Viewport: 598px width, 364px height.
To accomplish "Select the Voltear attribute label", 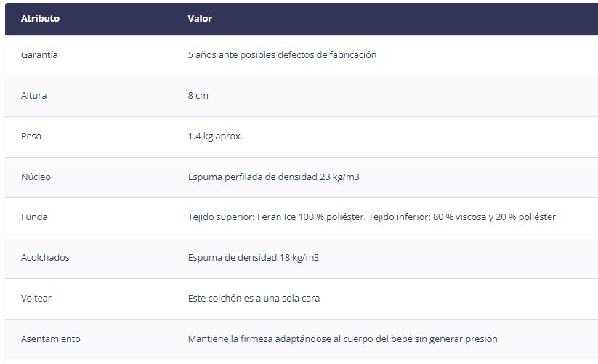I will (36, 298).
